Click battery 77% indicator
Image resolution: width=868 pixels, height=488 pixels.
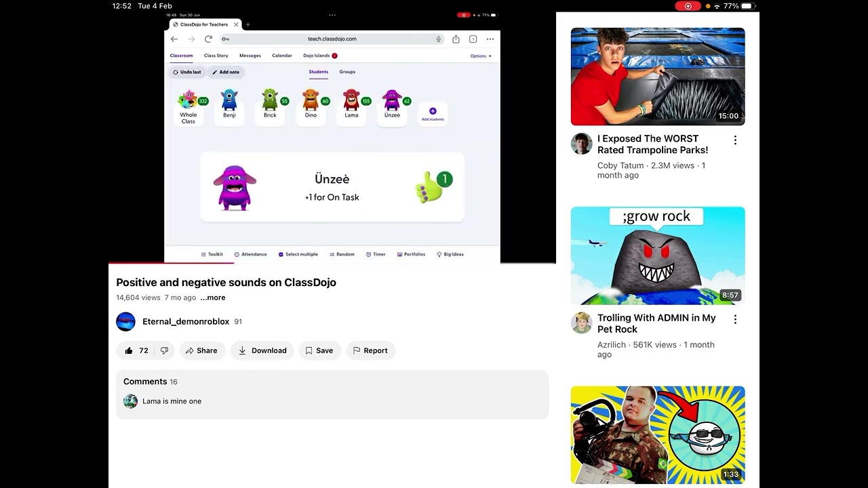[x=738, y=6]
